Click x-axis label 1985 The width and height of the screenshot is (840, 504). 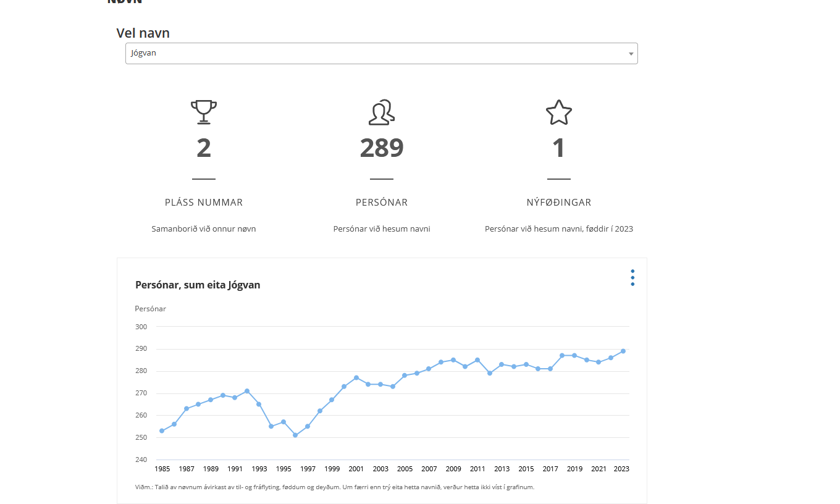(162, 469)
